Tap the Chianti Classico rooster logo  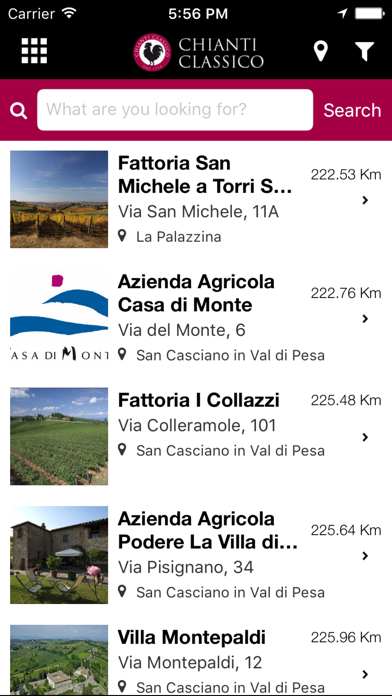[152, 52]
